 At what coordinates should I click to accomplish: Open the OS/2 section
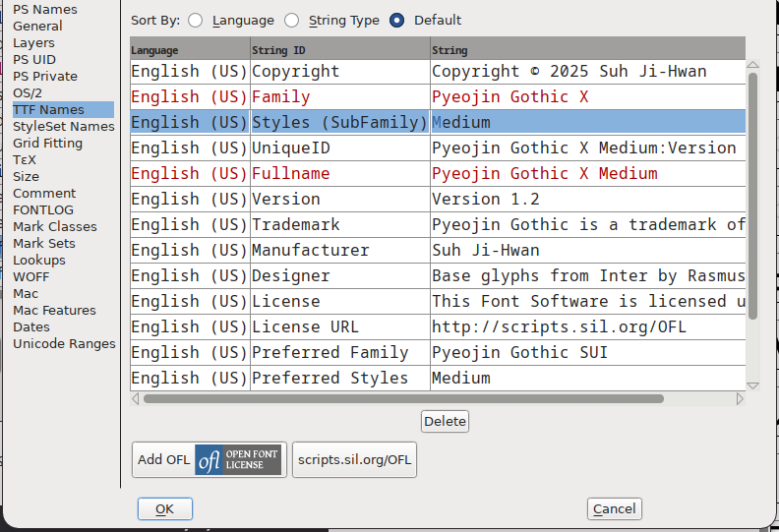coord(28,92)
